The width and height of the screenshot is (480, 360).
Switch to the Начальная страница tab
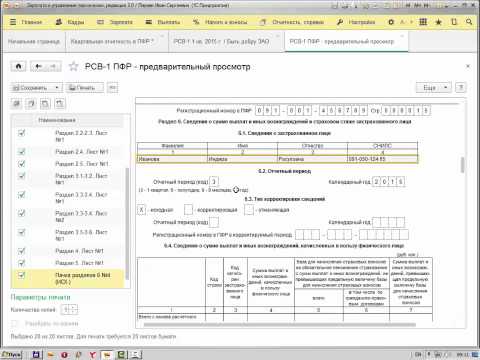[34, 42]
